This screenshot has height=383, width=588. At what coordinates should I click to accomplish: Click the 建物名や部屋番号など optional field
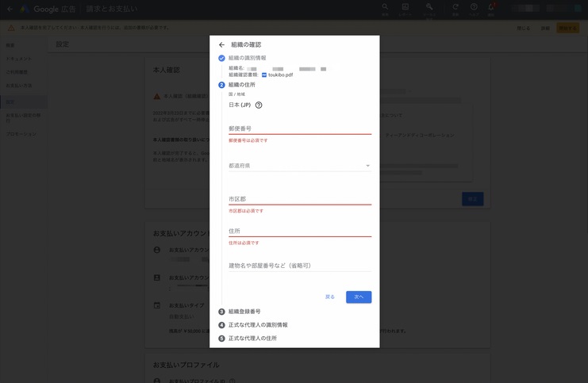pos(299,266)
